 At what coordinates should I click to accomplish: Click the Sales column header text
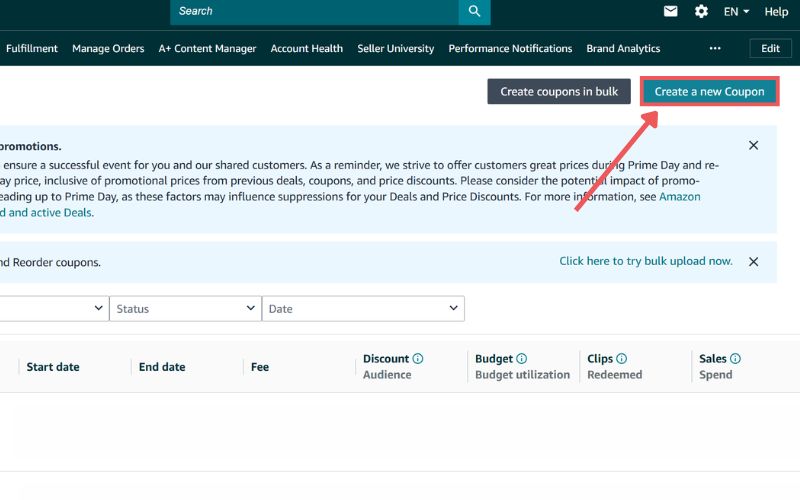[x=713, y=359]
